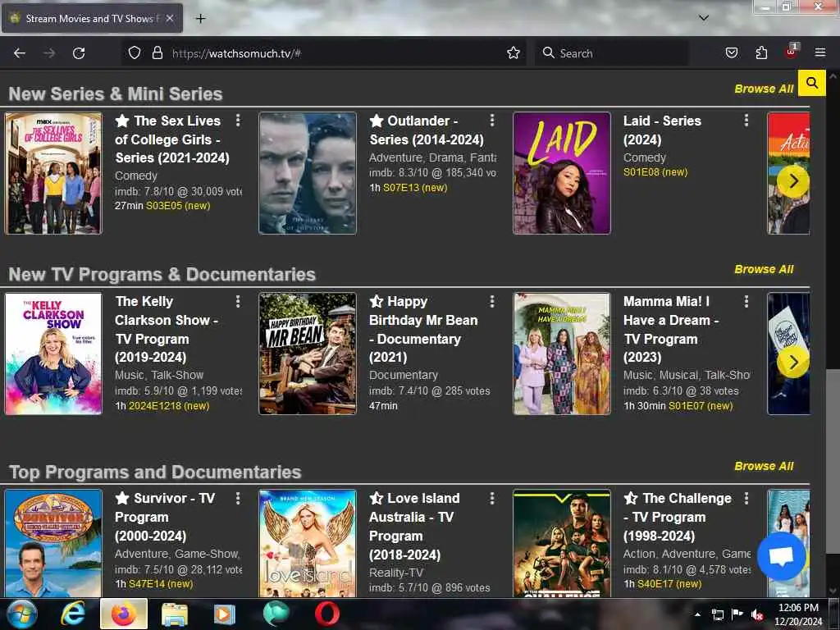Click the Sex Lives of College Girls poster

coord(53,173)
